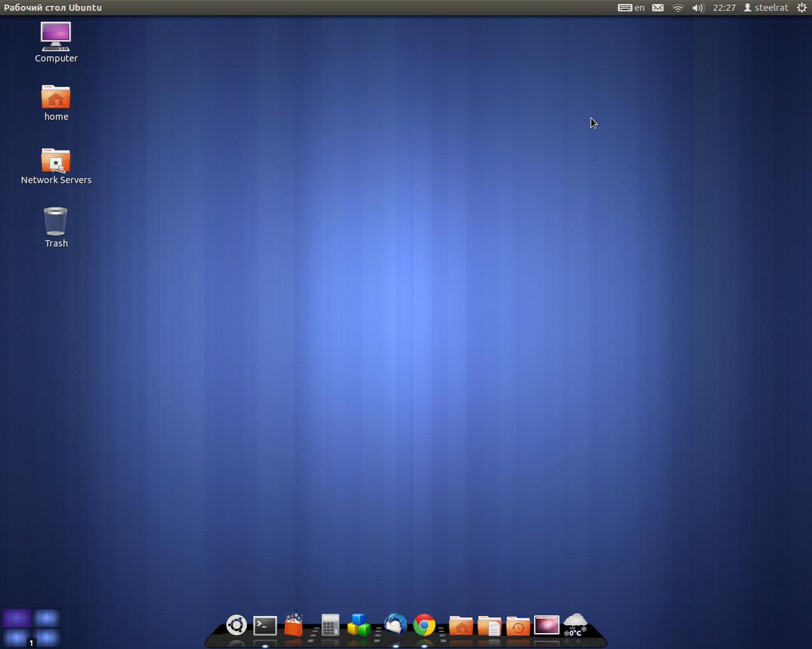The image size is (812, 649).
Task: Open the steelrat user menu
Action: pyautogui.click(x=766, y=8)
